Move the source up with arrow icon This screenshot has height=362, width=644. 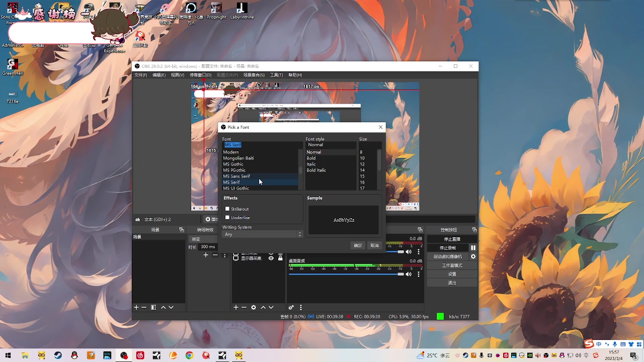pos(263,307)
